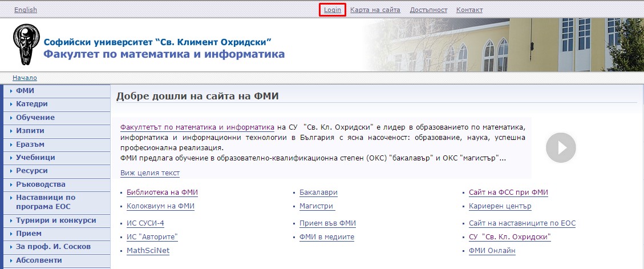The width and height of the screenshot is (644, 269).
Task: Open Прием във ФМИ link
Action: (x=328, y=223)
